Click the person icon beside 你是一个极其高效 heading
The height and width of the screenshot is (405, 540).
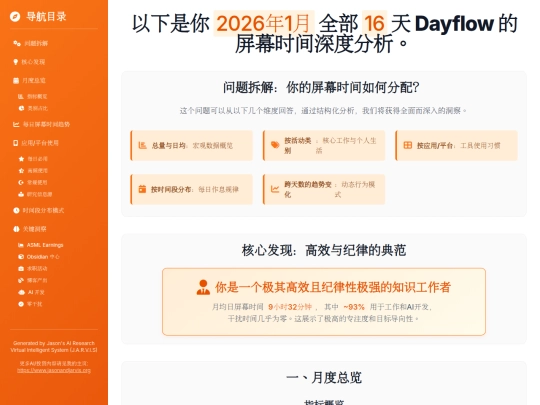tap(203, 287)
